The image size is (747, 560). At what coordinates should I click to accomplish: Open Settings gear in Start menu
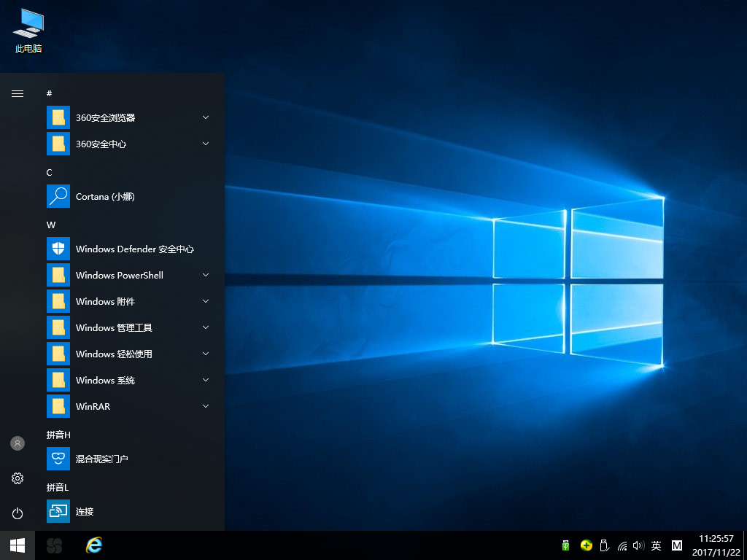[18, 478]
